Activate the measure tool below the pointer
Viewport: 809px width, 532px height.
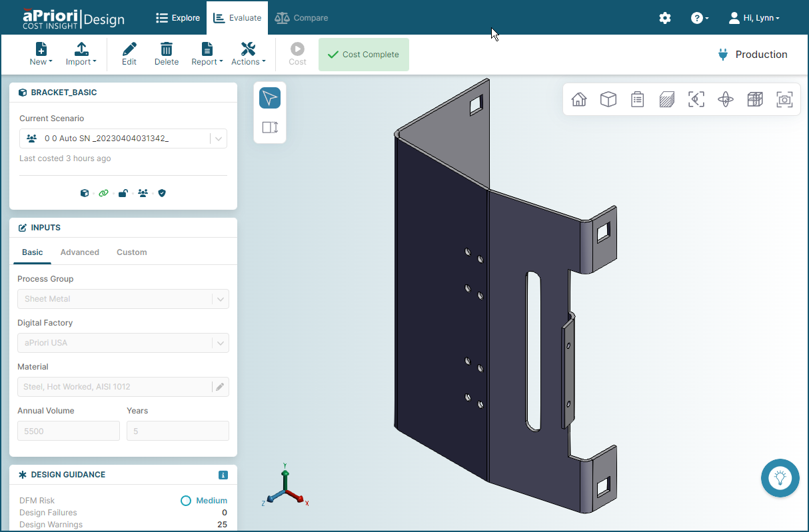270,127
